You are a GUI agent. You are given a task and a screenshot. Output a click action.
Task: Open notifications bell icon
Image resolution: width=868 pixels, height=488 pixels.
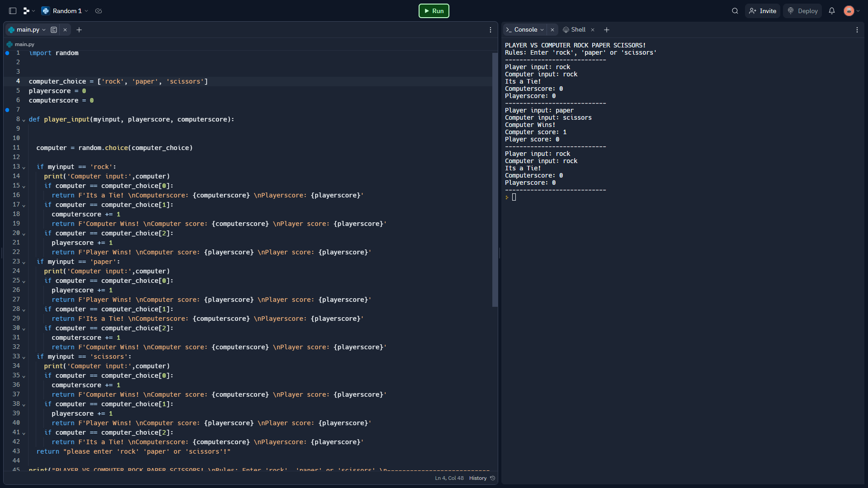click(831, 11)
